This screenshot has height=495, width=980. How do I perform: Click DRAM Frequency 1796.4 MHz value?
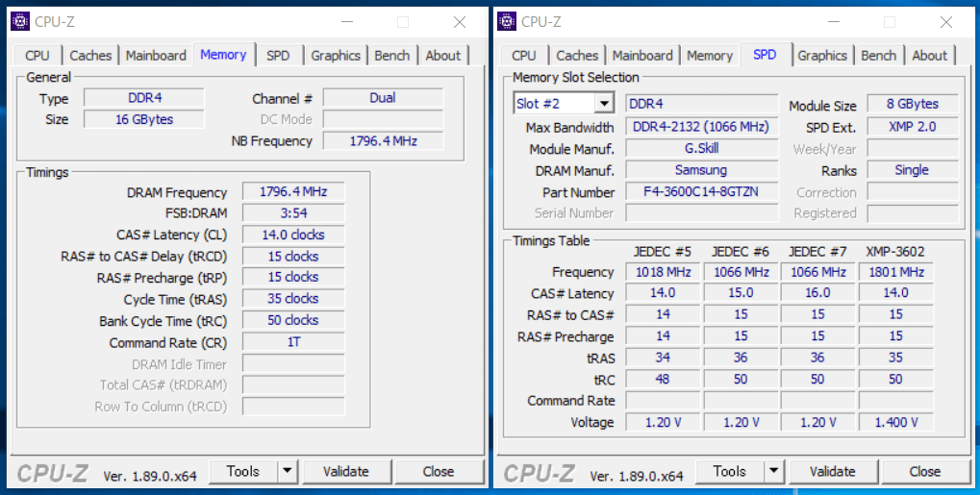(x=293, y=192)
